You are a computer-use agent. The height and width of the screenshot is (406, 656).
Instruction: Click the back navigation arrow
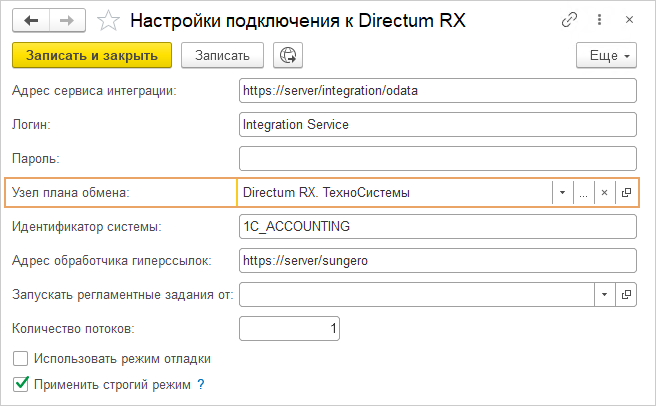pos(31,20)
